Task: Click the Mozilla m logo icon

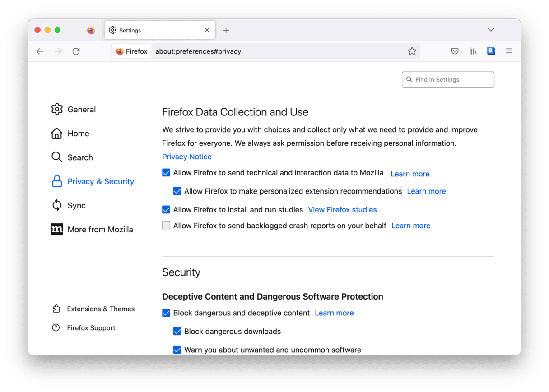Action: [x=57, y=229]
